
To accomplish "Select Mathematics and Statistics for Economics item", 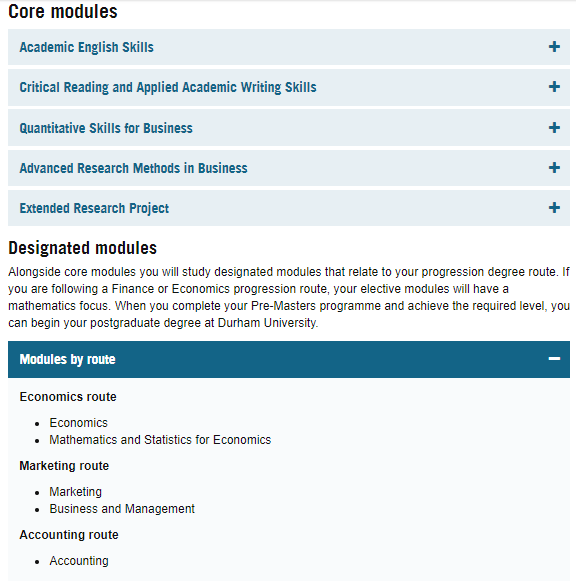I will pos(160,440).
